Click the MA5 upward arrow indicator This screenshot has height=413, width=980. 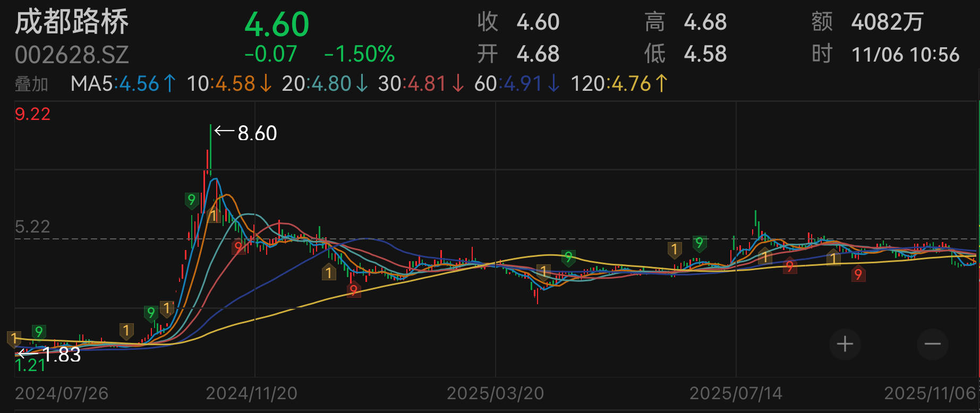click(x=169, y=83)
